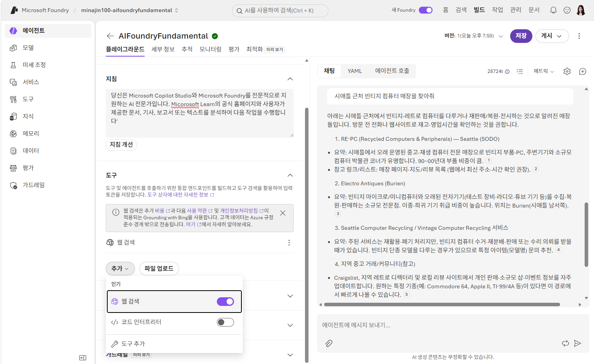
Task: Start a new chat with plus icon
Action: pyautogui.click(x=583, y=71)
